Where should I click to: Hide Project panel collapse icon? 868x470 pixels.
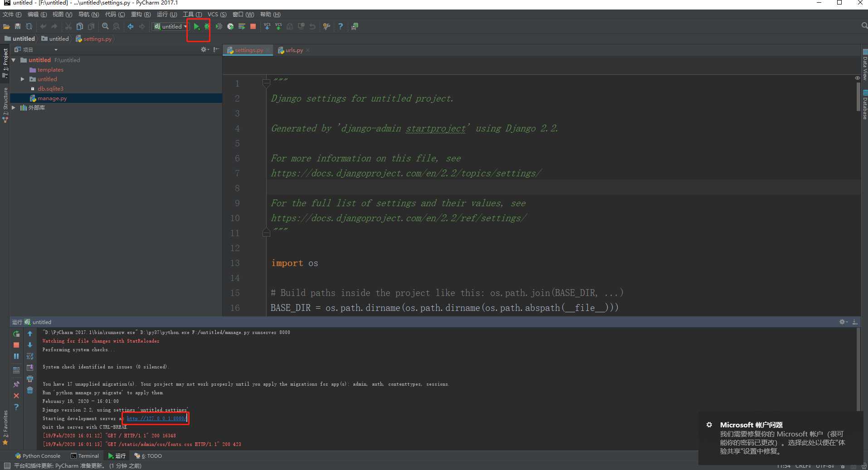[216, 49]
